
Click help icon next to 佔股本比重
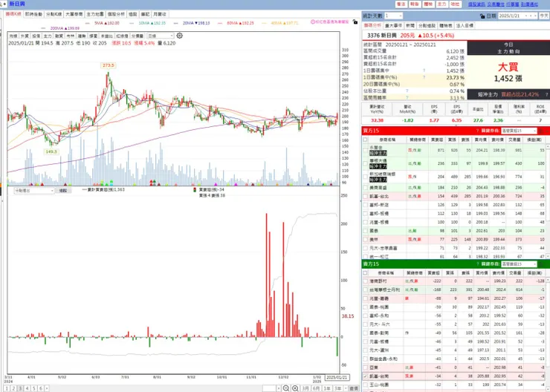click(407, 91)
